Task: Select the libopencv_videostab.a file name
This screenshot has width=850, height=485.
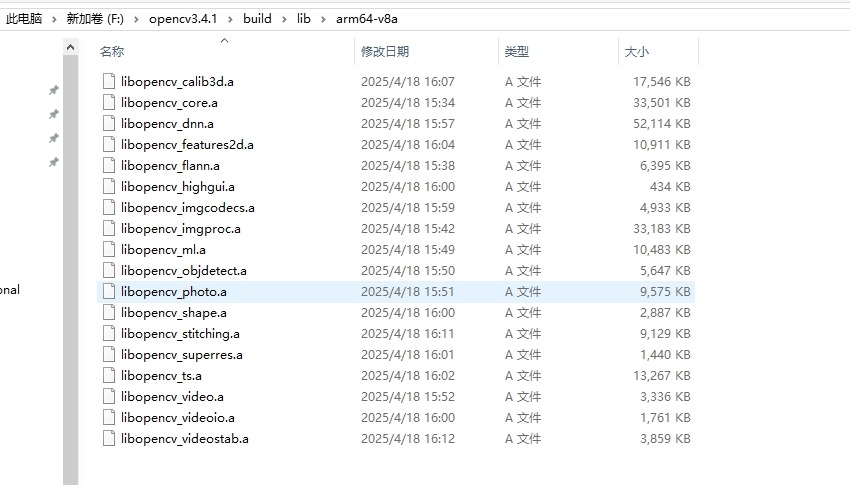Action: point(185,438)
